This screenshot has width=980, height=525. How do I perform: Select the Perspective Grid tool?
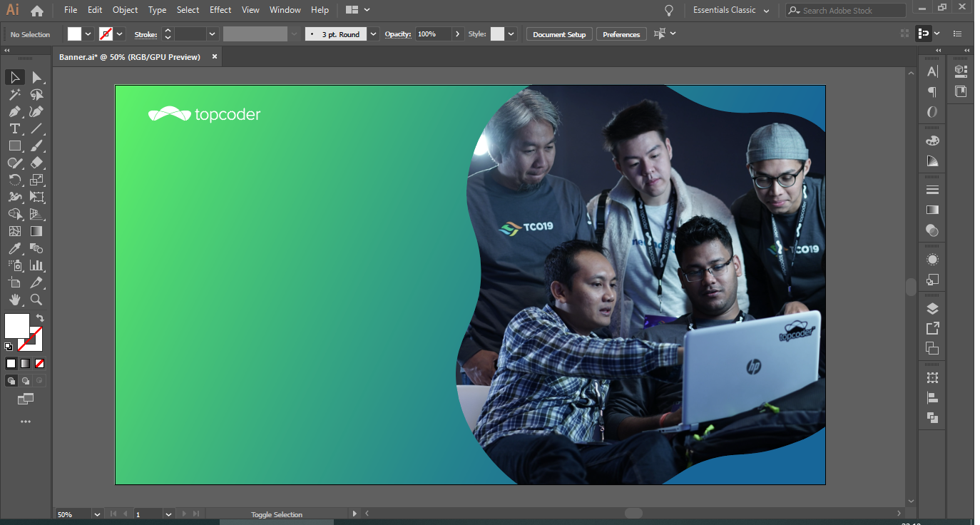[x=37, y=214]
